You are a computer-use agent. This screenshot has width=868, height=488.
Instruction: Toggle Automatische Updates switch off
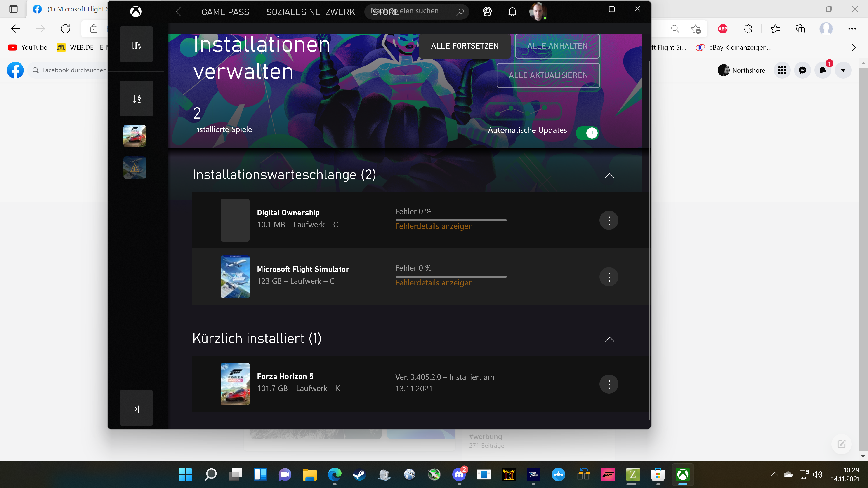coord(587,133)
